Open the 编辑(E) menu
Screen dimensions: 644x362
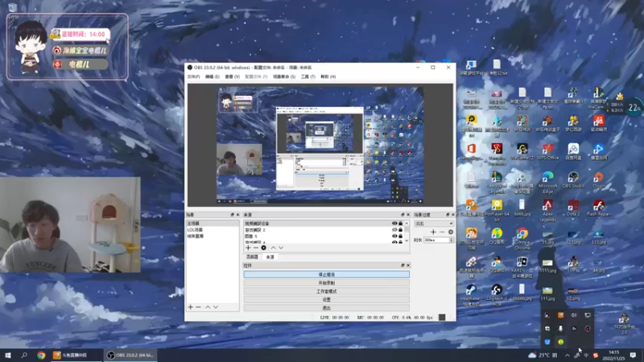click(213, 76)
